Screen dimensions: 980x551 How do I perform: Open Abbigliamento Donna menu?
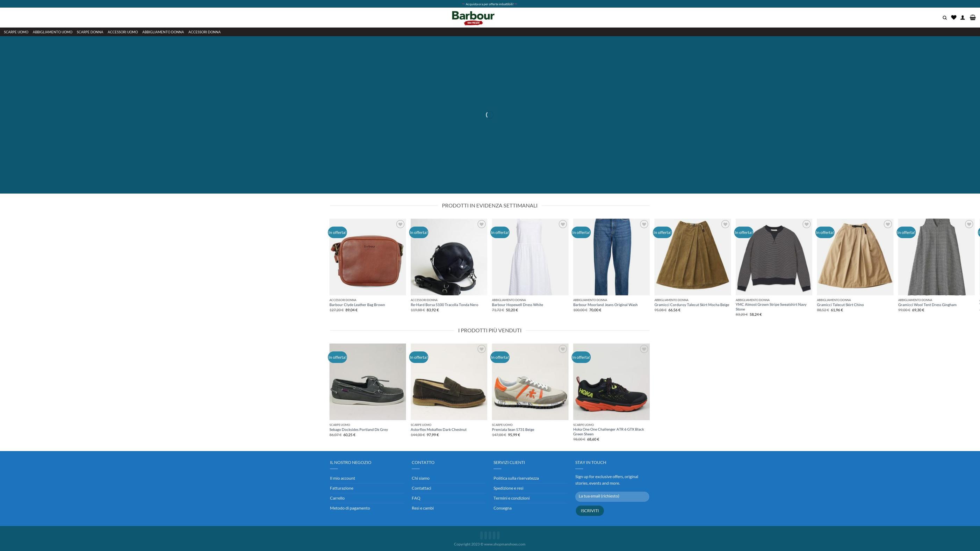coord(163,32)
